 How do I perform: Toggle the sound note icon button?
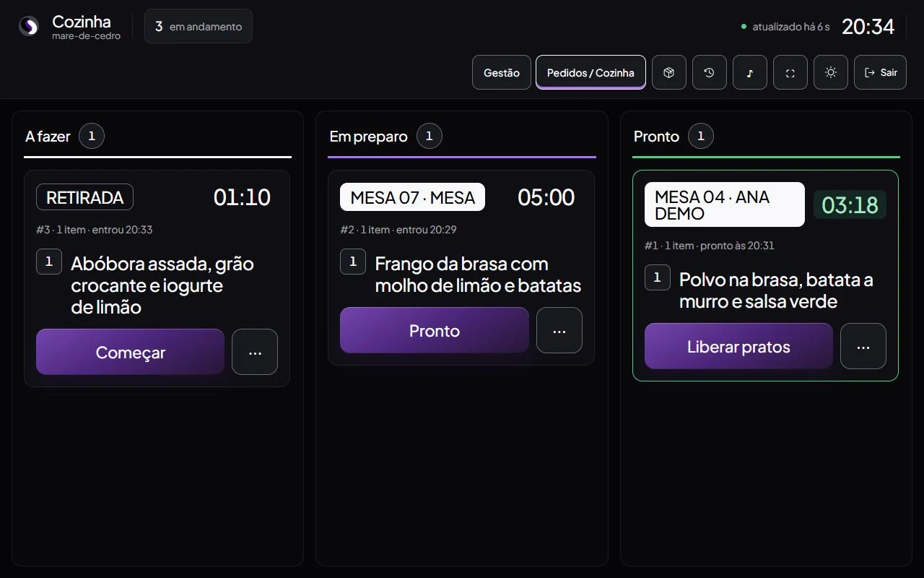point(750,72)
